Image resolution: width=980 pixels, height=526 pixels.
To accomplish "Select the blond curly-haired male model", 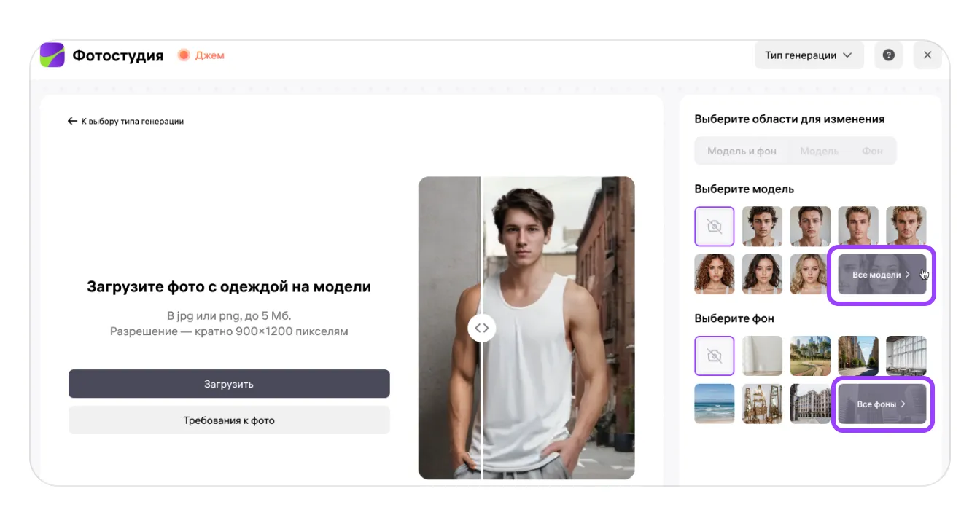I will click(906, 227).
